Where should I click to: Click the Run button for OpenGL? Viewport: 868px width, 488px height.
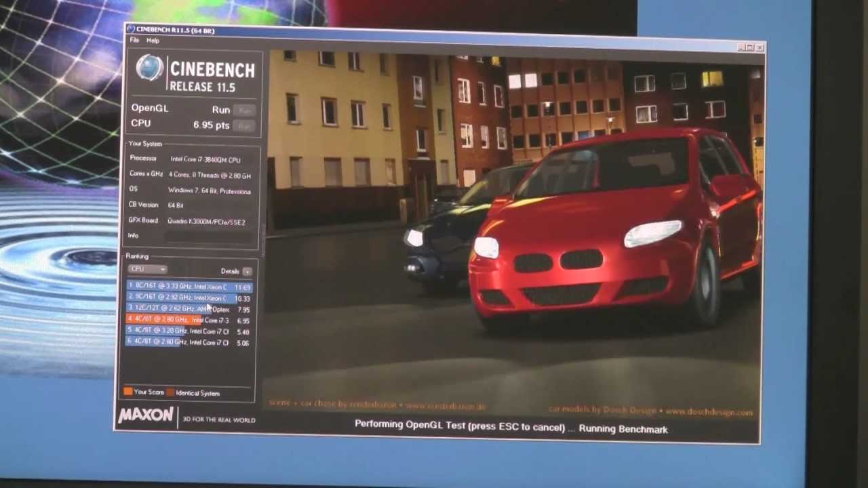click(244, 110)
